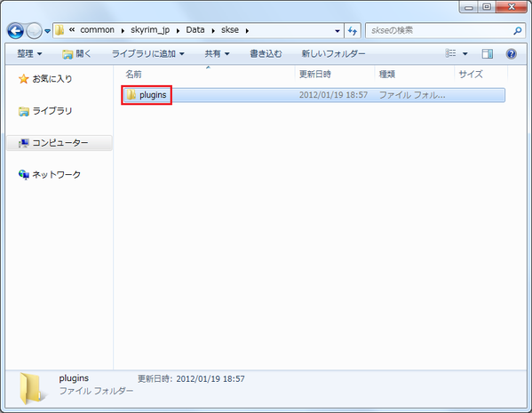Select ネットワーク in the navigation pane
This screenshot has width=532, height=413.
(50, 174)
